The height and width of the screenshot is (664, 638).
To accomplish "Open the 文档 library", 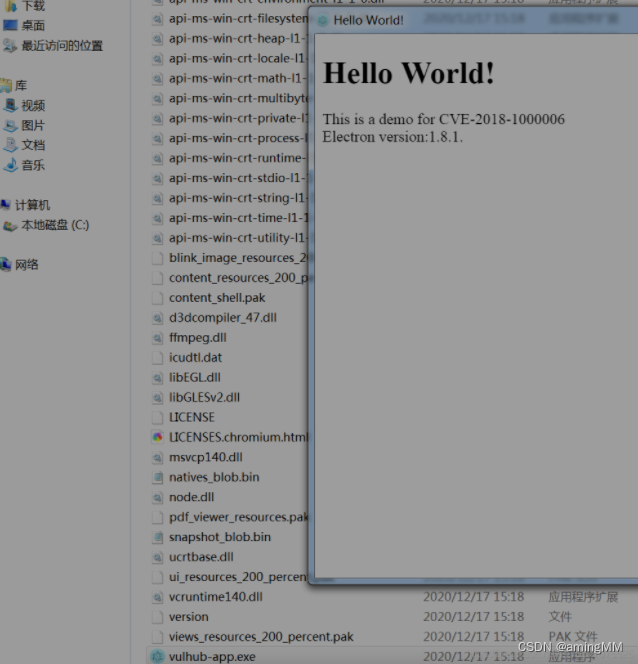I will (x=33, y=145).
